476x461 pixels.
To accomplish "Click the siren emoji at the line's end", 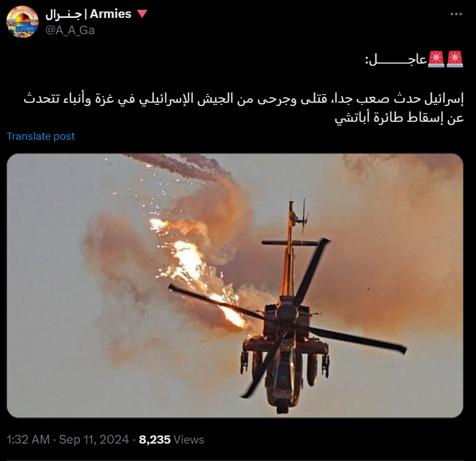I will (454, 59).
